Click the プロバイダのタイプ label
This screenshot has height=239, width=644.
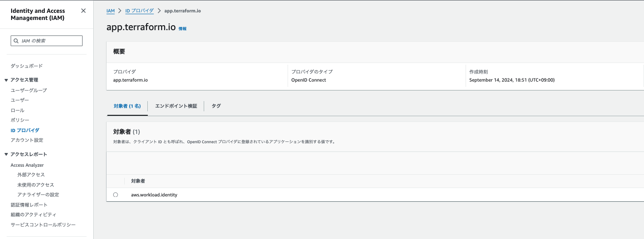[x=312, y=71]
